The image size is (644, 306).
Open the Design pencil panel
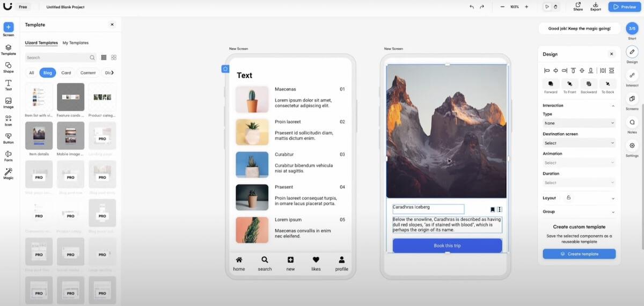(632, 52)
